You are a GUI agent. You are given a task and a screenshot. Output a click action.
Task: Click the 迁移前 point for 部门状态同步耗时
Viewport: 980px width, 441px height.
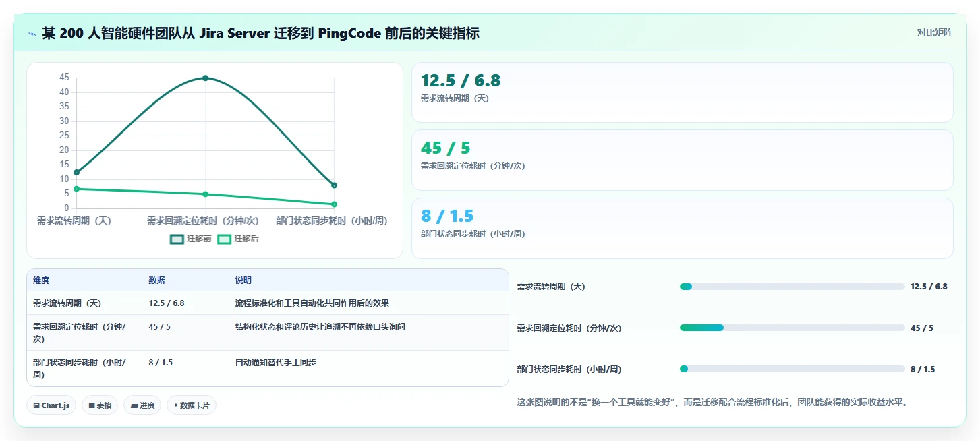pos(334,185)
